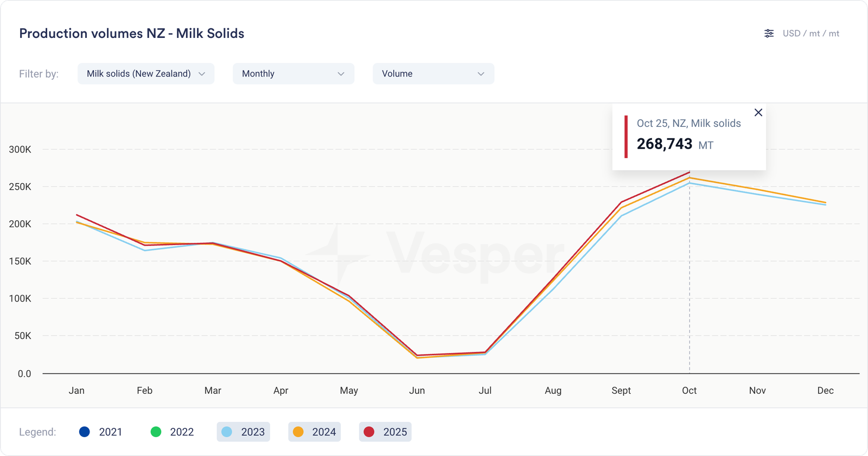Open the Volume filter dropdown
This screenshot has width=868, height=456.
tap(433, 74)
